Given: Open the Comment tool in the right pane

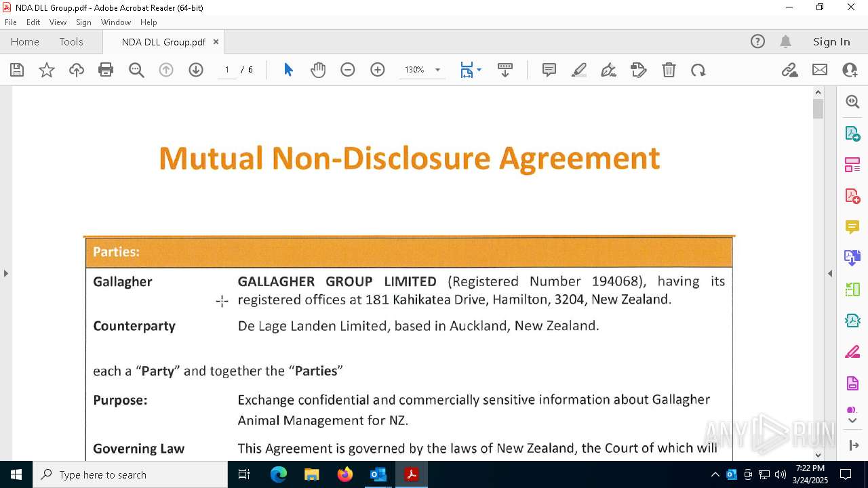Looking at the screenshot, I should point(852,227).
